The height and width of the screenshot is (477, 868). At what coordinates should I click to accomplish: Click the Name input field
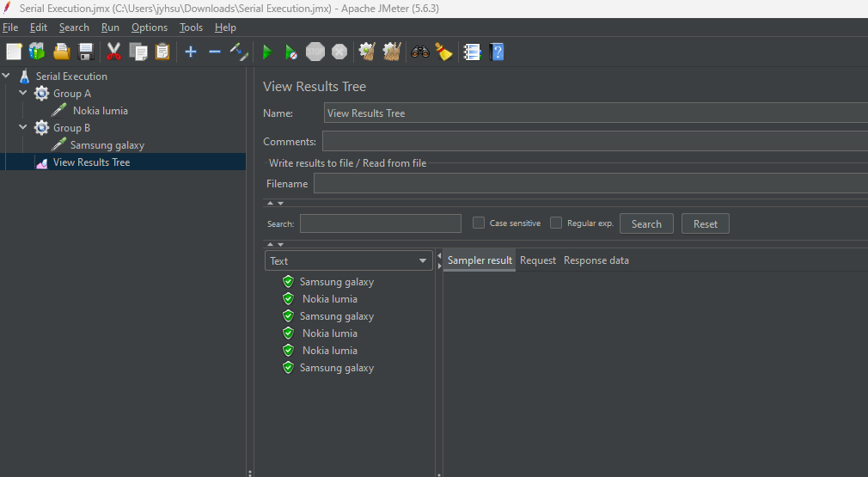click(596, 113)
